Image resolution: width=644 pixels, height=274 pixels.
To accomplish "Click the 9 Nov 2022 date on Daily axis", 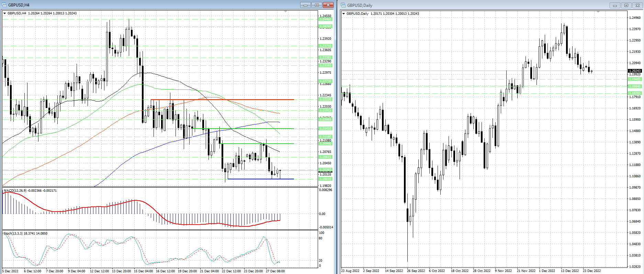I will (504, 271).
